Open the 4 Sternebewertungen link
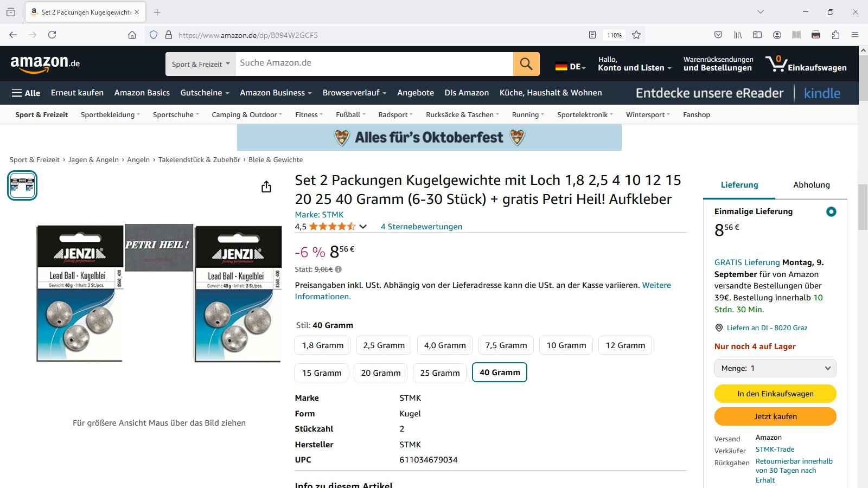868x488 pixels. [x=422, y=227]
